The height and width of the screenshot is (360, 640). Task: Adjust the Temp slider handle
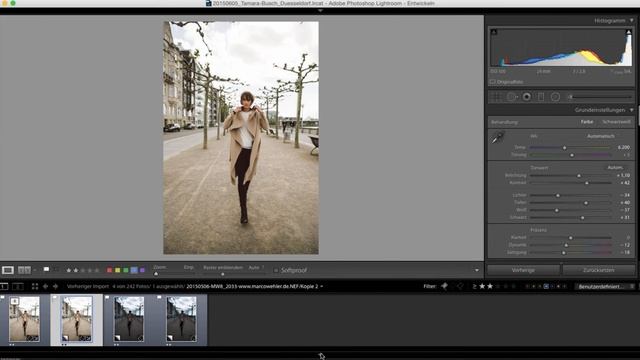click(564, 147)
